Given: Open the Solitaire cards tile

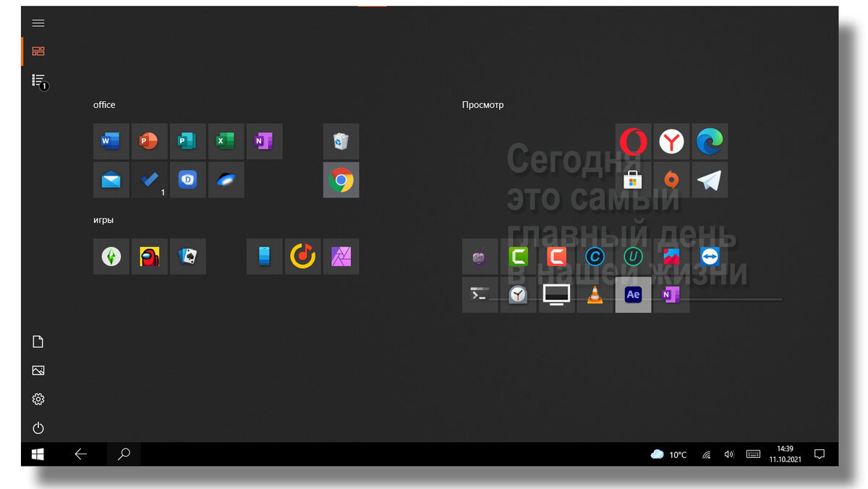Looking at the screenshot, I should 188,256.
